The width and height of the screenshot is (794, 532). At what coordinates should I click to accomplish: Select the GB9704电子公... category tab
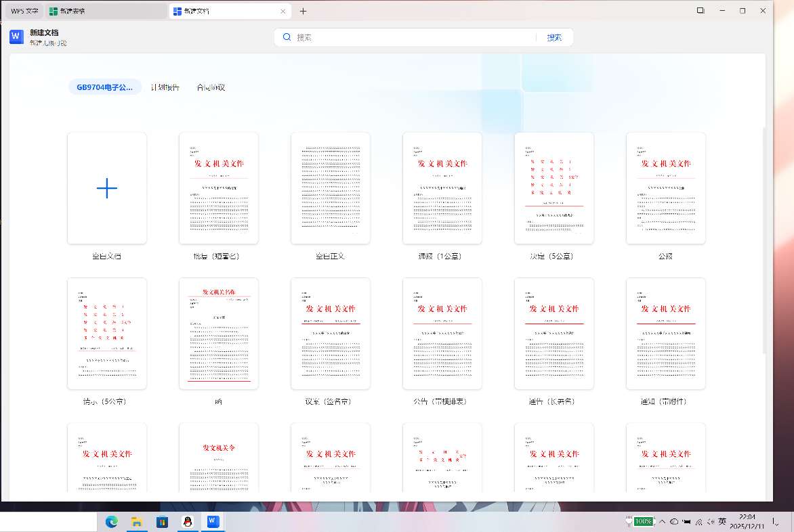click(x=105, y=87)
